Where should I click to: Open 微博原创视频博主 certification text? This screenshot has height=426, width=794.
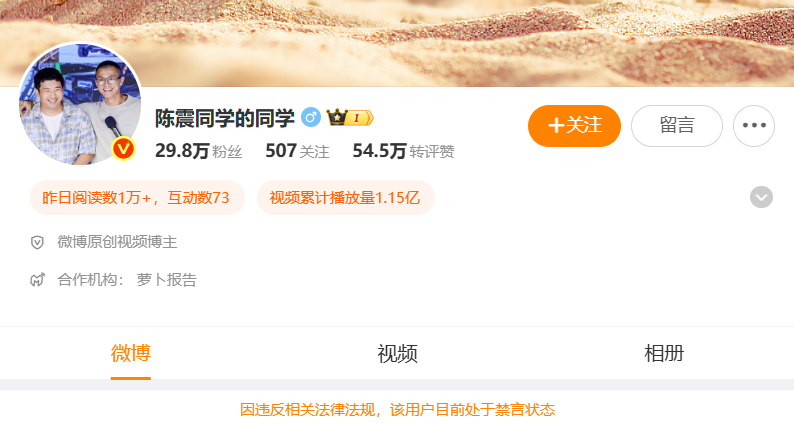click(x=117, y=242)
